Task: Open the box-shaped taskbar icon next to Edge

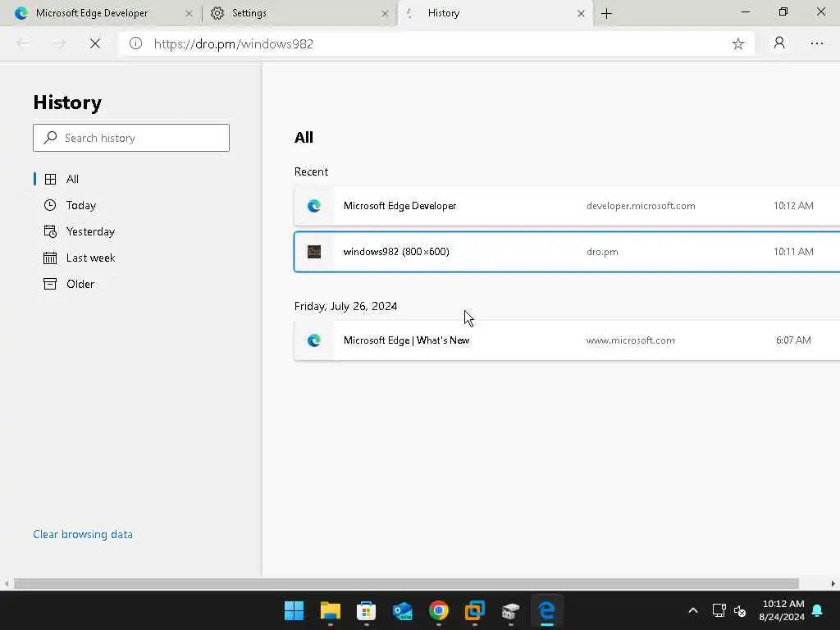Action: pyautogui.click(x=510, y=610)
